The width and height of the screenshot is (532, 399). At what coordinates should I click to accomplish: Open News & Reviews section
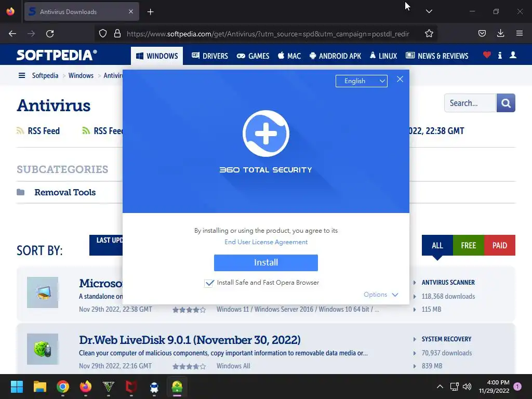(x=437, y=56)
